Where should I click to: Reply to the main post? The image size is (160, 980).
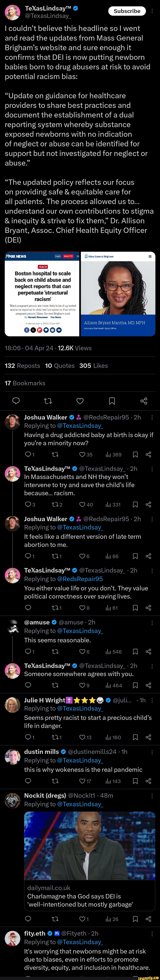16,401
